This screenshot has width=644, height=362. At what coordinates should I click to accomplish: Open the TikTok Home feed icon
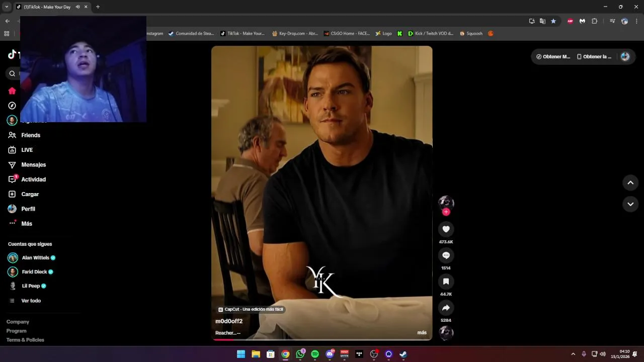coord(12,91)
